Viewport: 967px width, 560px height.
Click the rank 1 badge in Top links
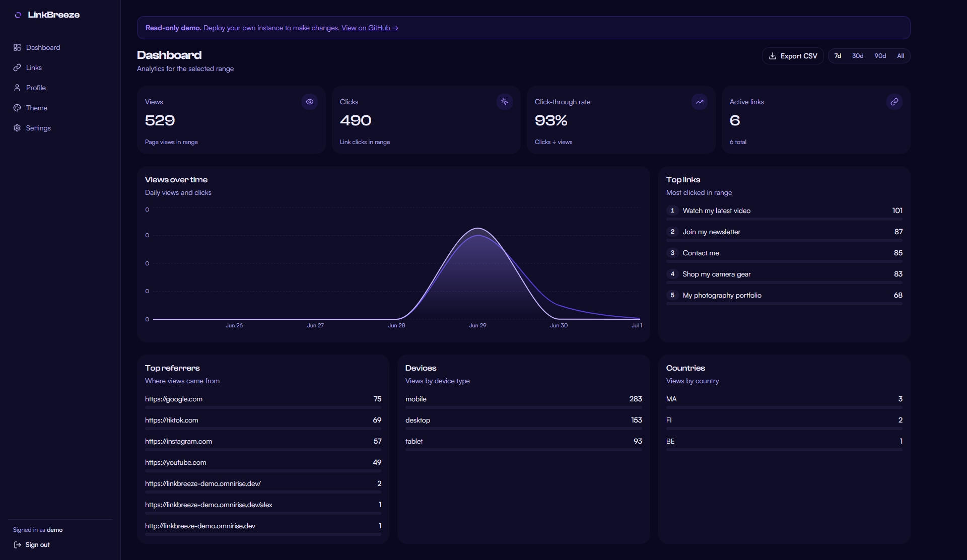672,211
